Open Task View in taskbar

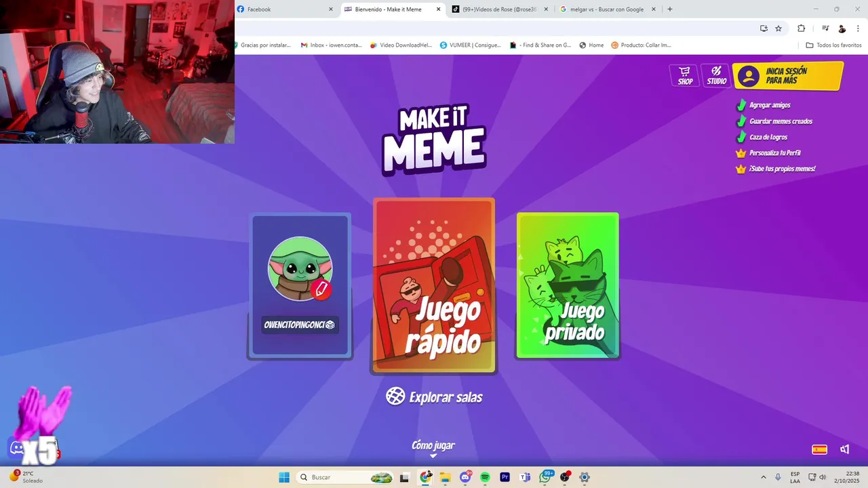(405, 477)
